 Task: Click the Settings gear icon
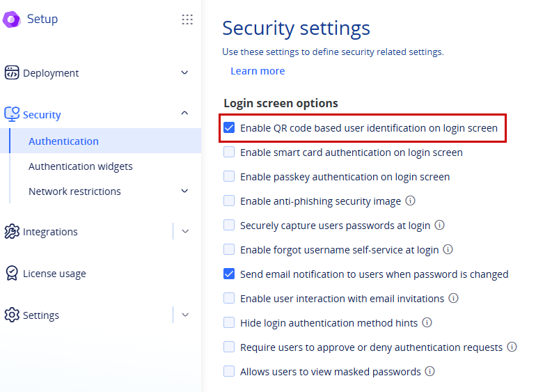tap(12, 315)
